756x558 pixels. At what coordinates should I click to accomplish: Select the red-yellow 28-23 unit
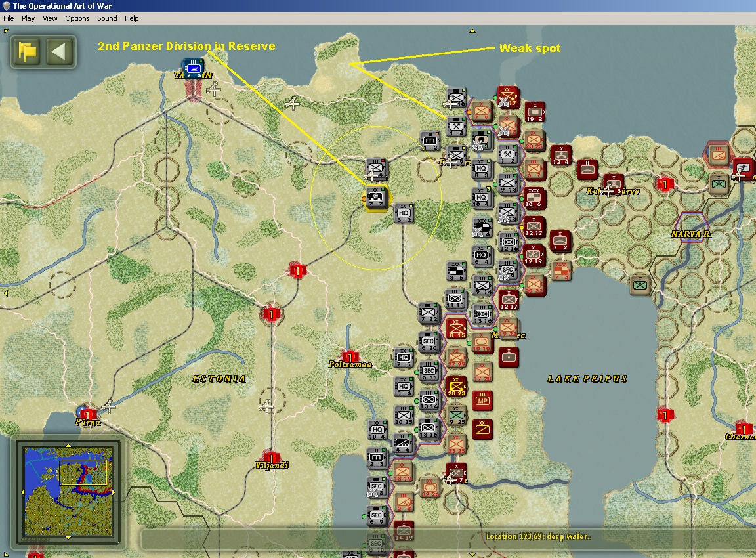[456, 386]
